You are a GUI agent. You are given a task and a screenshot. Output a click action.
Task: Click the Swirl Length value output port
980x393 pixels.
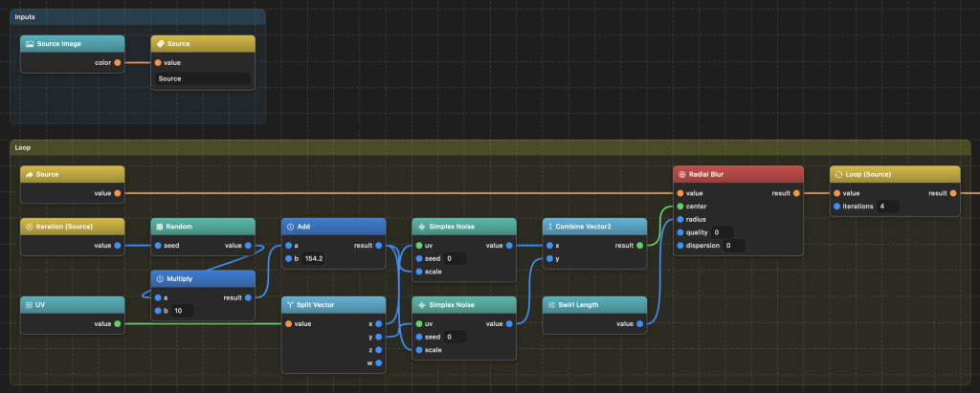(640, 323)
